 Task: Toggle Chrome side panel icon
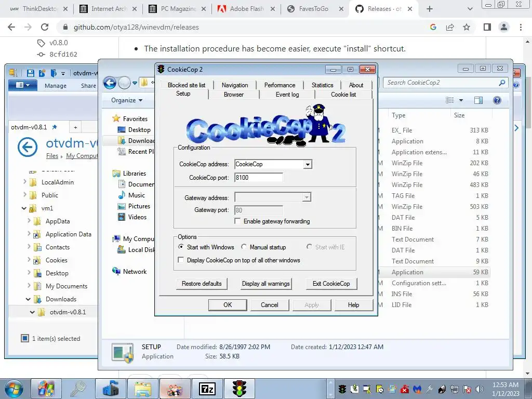point(487,27)
